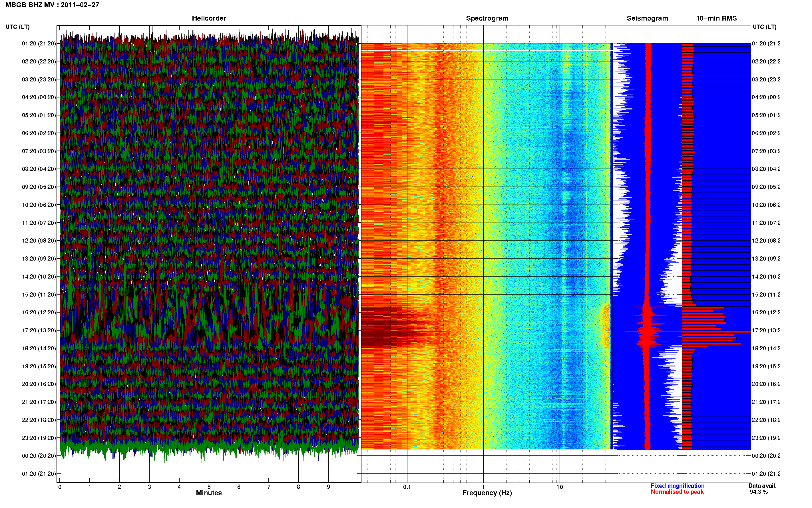Select the left '03:20 (23:20)' time label
Viewport: 812px width, 508px height.
[39, 79]
